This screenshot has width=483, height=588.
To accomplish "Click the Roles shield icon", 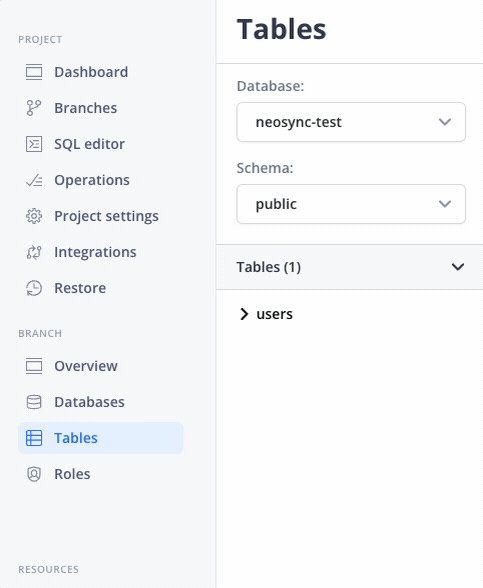I will pyautogui.click(x=34, y=474).
